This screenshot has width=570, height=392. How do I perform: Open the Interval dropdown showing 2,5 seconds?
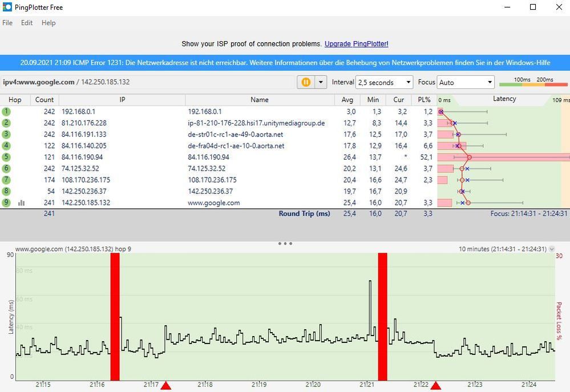pos(384,82)
